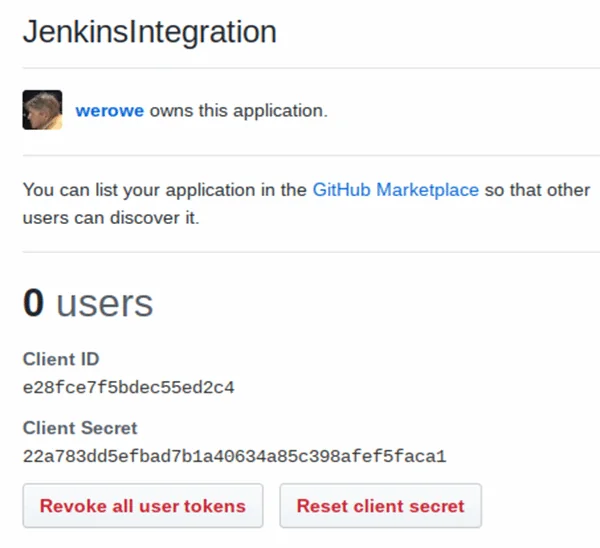Select the Client ID value e28fce7f5bdec55ed2c4

(x=129, y=388)
